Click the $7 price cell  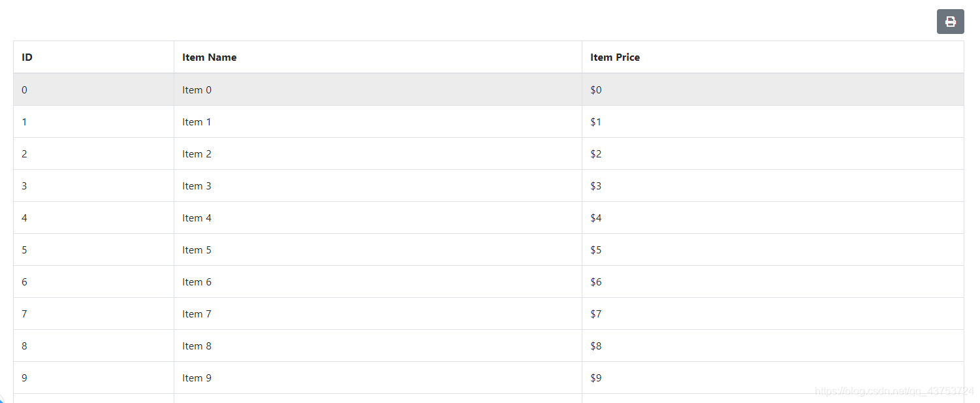pos(773,314)
